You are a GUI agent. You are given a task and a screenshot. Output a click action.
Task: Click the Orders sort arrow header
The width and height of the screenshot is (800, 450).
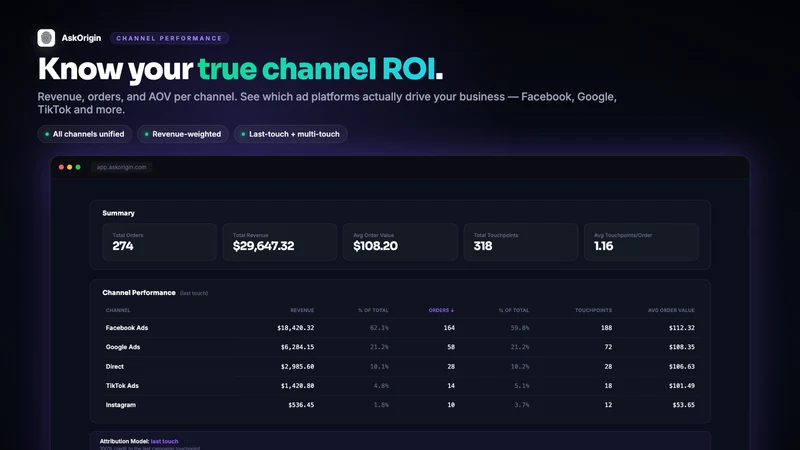point(441,310)
